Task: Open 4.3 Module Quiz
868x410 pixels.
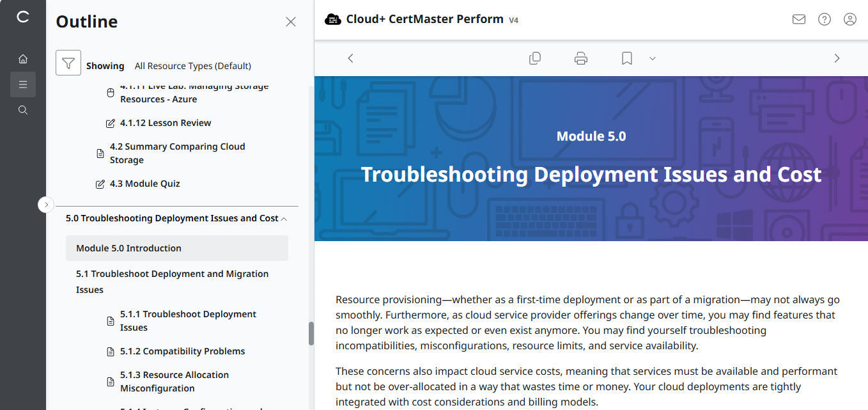Action: [144, 184]
